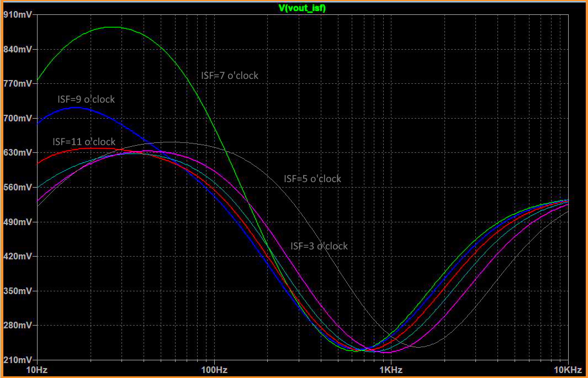Select the ISF=7 o'clock annotation

[230, 76]
